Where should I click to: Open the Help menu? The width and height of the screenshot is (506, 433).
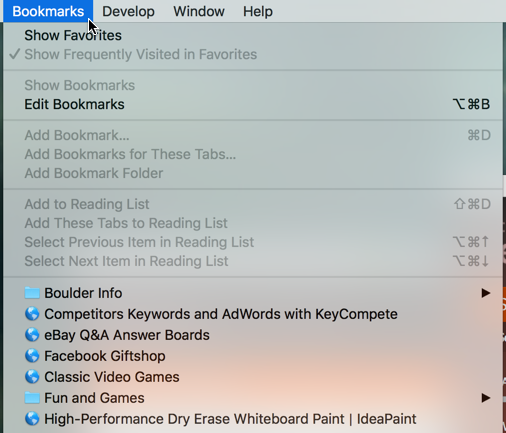pos(258,11)
